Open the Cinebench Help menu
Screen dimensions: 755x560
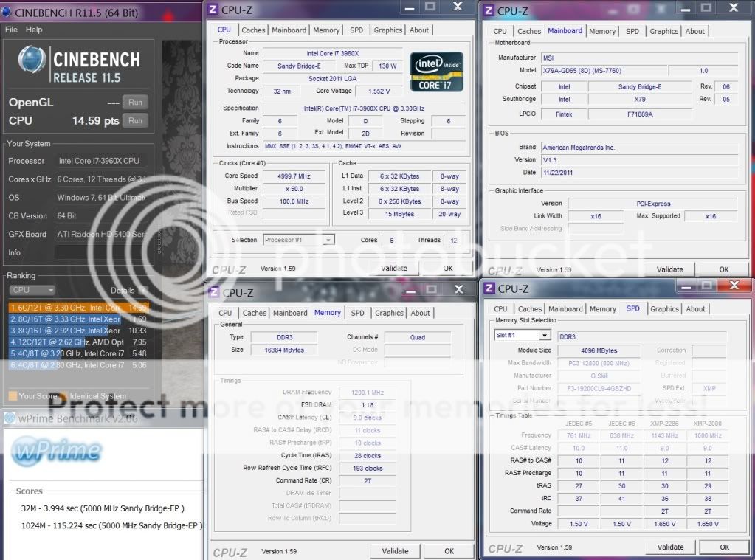34,30
